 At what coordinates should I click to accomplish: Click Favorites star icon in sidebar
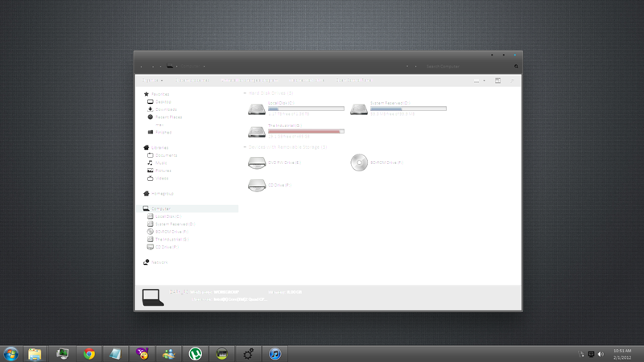[x=147, y=94]
